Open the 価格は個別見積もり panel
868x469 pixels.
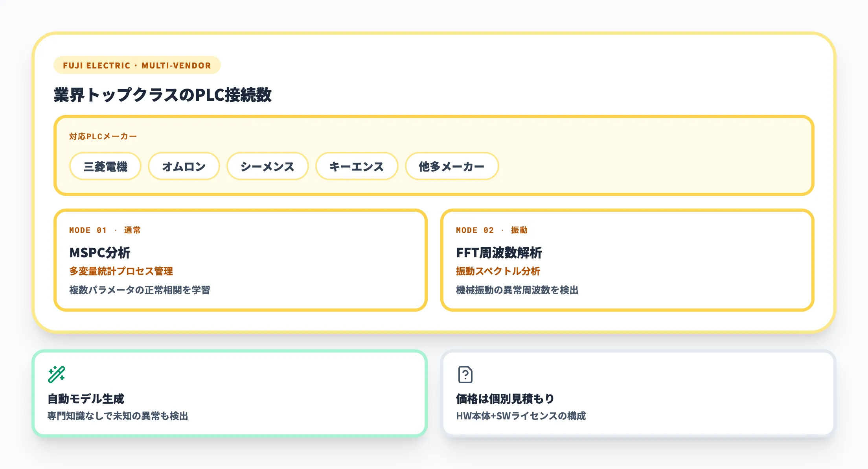click(639, 391)
